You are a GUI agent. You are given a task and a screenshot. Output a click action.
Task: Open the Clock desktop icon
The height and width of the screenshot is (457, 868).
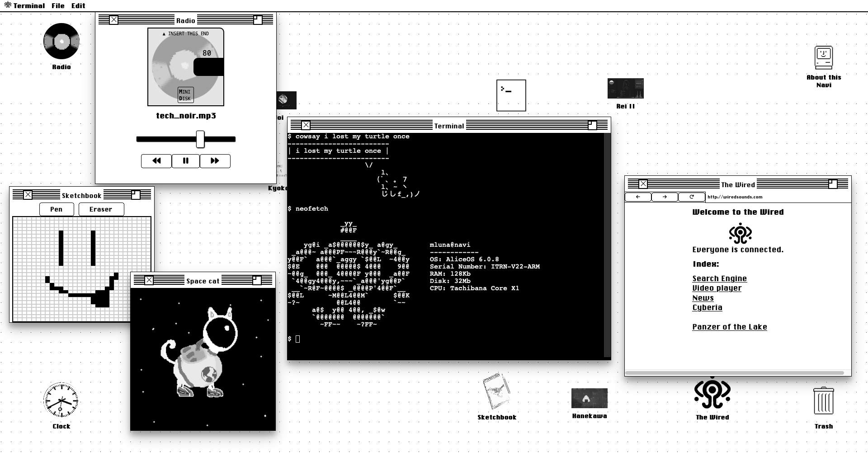(x=61, y=400)
